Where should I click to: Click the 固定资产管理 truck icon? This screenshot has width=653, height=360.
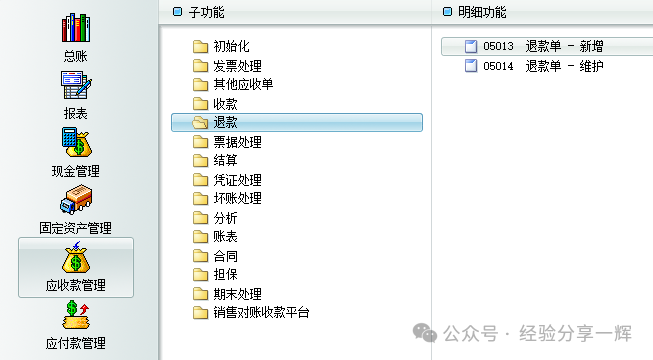click(x=76, y=199)
